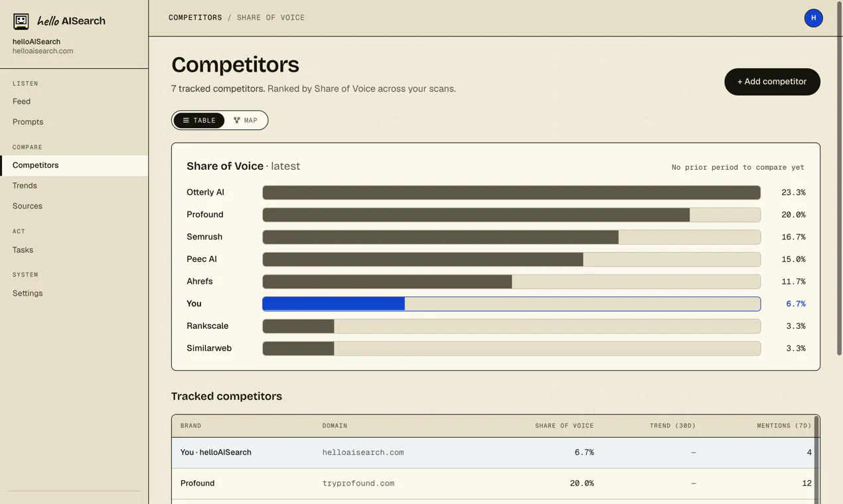
Task: Click the blue 6.7% value beside the You bar
Action: point(795,304)
